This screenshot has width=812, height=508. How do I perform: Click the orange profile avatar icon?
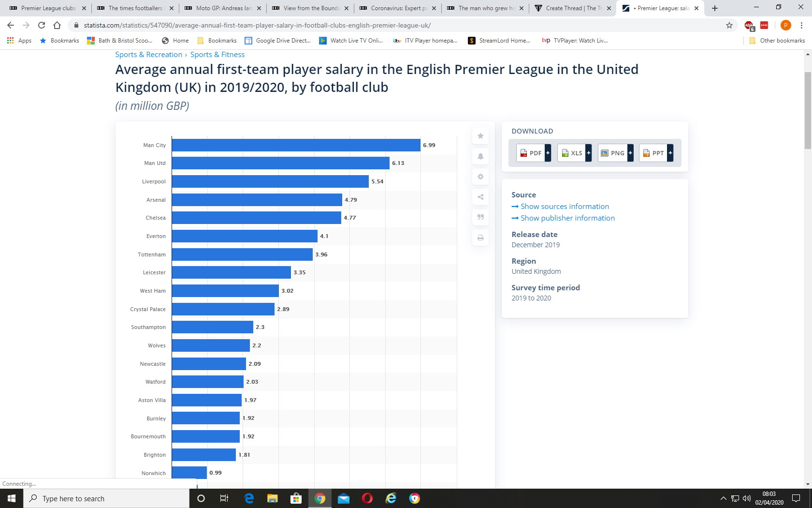pos(786,25)
